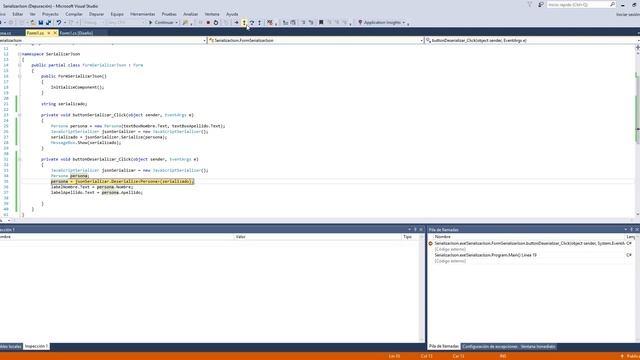Open the Editar menu

pos(18,14)
